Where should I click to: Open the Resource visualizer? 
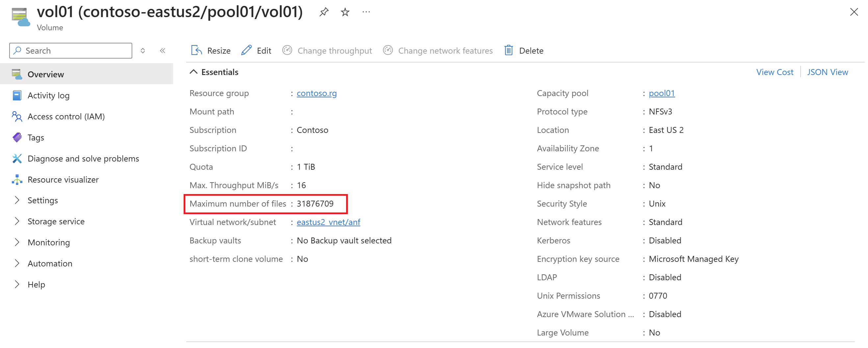coord(63,180)
